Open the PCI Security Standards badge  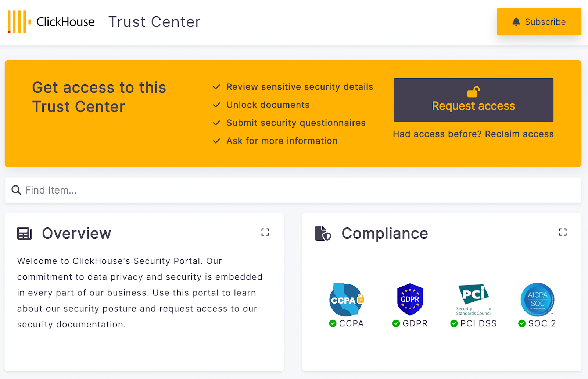(474, 300)
